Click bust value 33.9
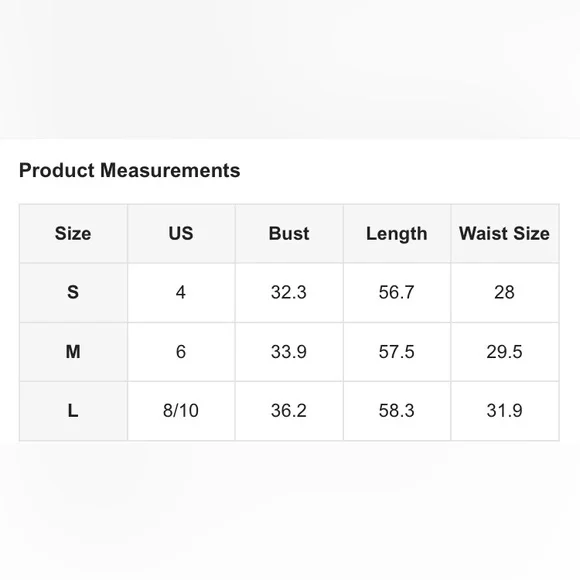 tap(289, 351)
